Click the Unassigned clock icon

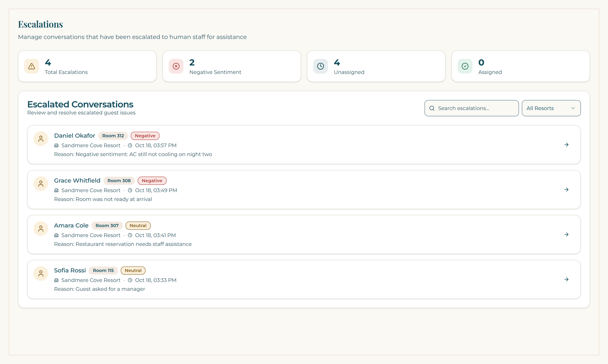click(320, 66)
